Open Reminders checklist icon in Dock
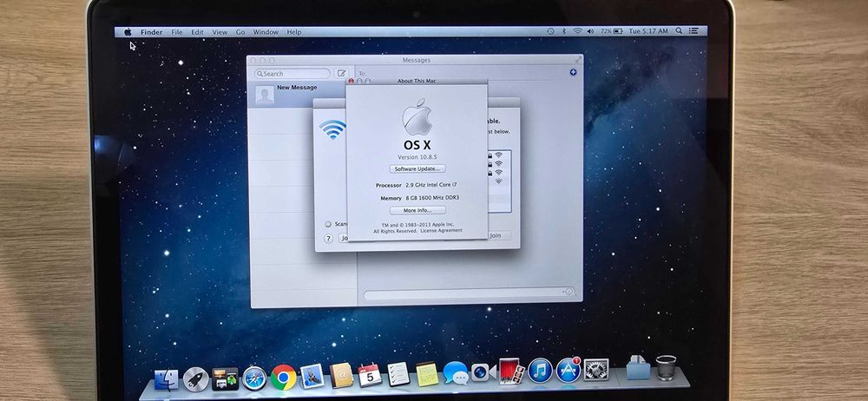Viewport: 868px width, 401px height. click(x=398, y=374)
